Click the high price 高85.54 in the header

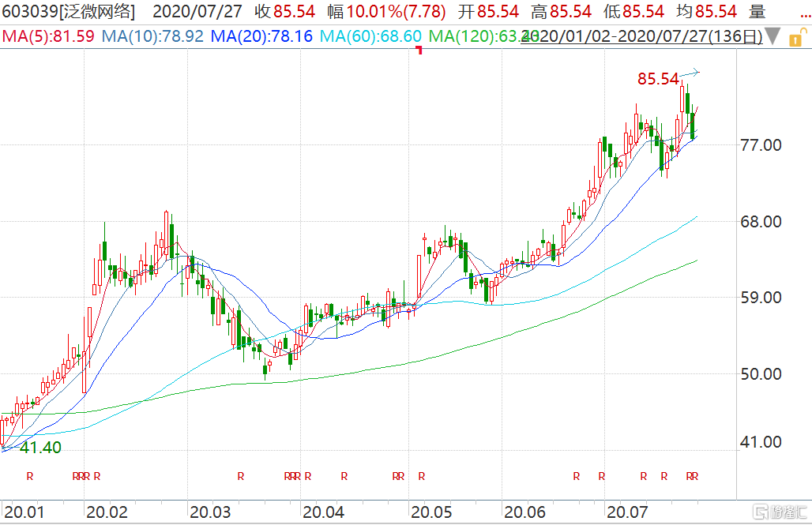(561, 11)
